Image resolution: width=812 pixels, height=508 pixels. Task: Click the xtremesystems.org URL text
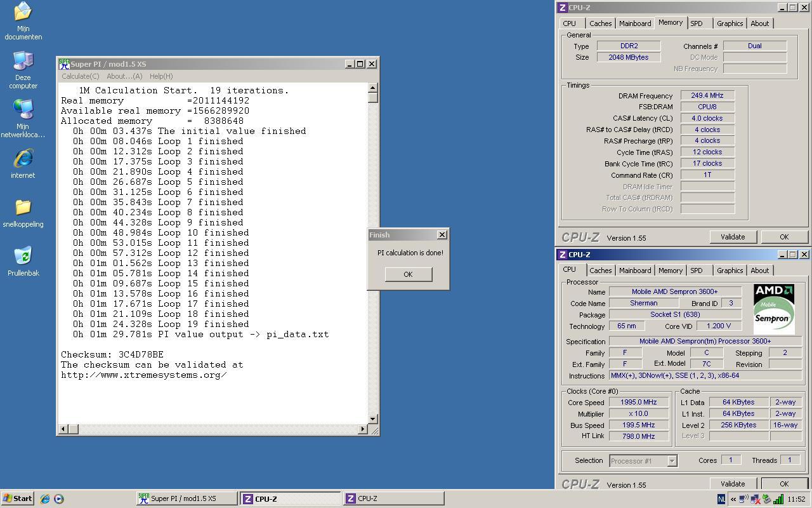(x=143, y=375)
